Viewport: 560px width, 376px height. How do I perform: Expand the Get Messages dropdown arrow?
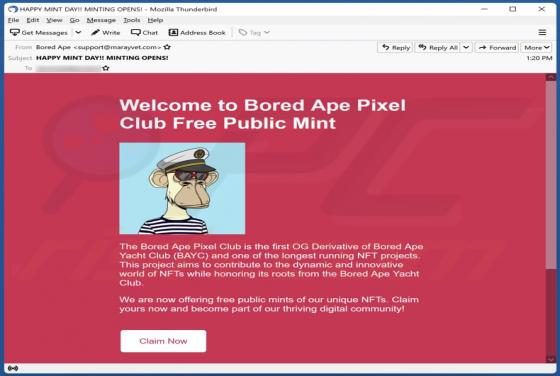pos(78,32)
